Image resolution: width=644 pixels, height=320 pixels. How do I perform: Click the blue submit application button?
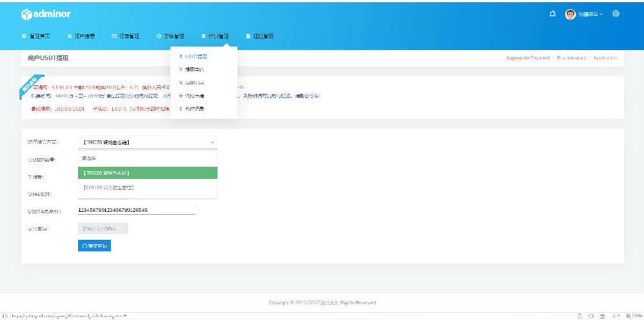(x=94, y=246)
